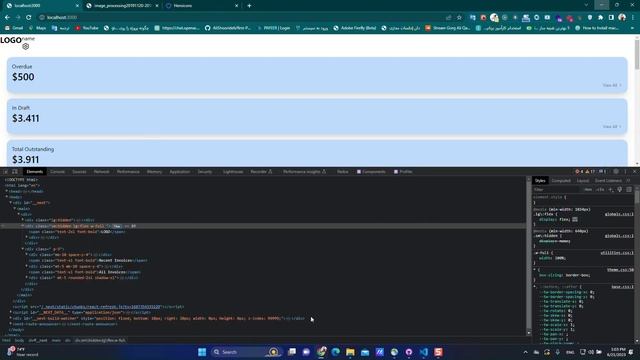Click the body breadcrumb at the bottom of Elements

[x=19, y=340]
